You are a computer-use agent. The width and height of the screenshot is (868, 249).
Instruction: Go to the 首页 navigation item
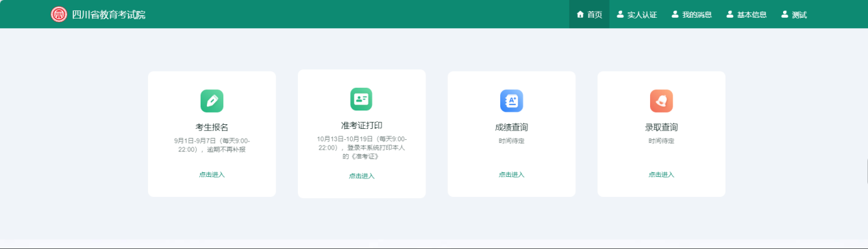coord(589,14)
